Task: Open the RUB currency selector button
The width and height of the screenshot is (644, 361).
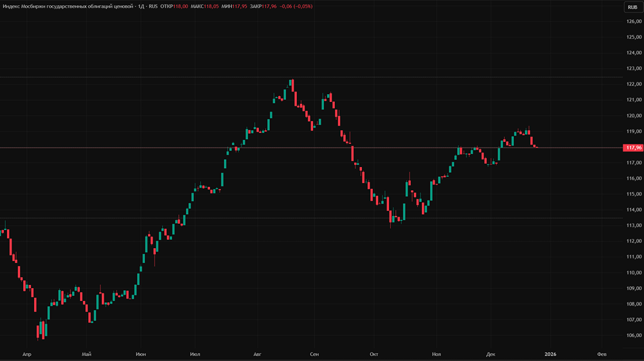Action: (x=632, y=7)
